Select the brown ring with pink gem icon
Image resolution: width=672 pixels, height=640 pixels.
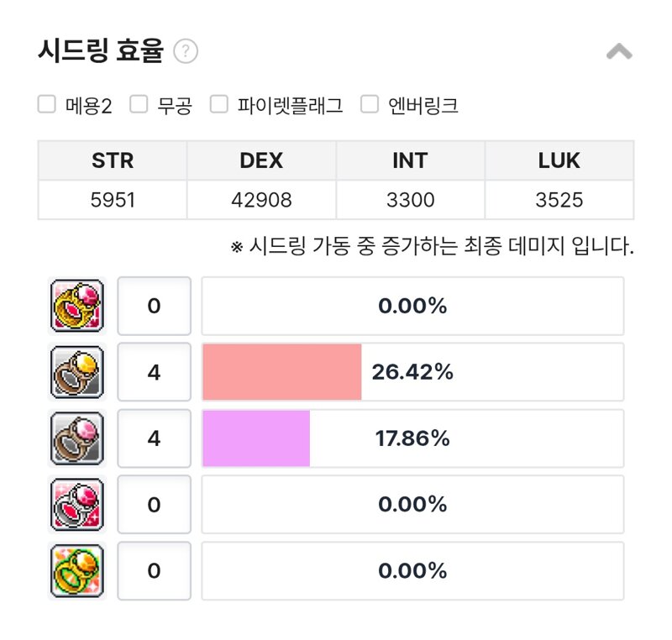pyautogui.click(x=77, y=438)
